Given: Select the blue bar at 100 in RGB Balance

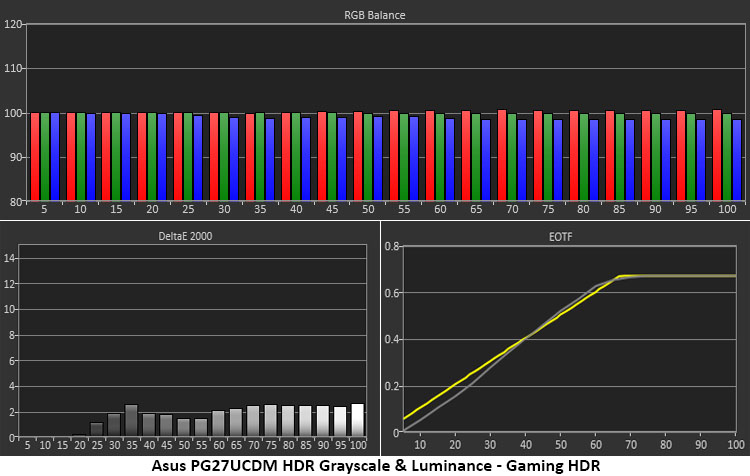Looking at the screenshot, I should pos(737,160).
